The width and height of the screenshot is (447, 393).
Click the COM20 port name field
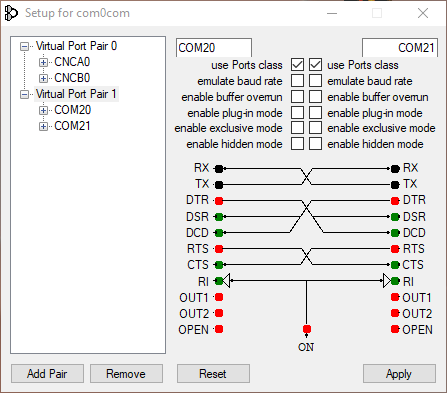[x=214, y=48]
